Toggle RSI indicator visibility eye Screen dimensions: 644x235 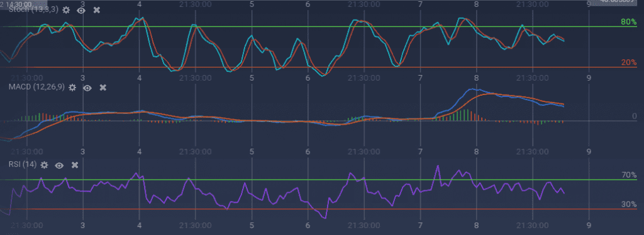coord(59,165)
